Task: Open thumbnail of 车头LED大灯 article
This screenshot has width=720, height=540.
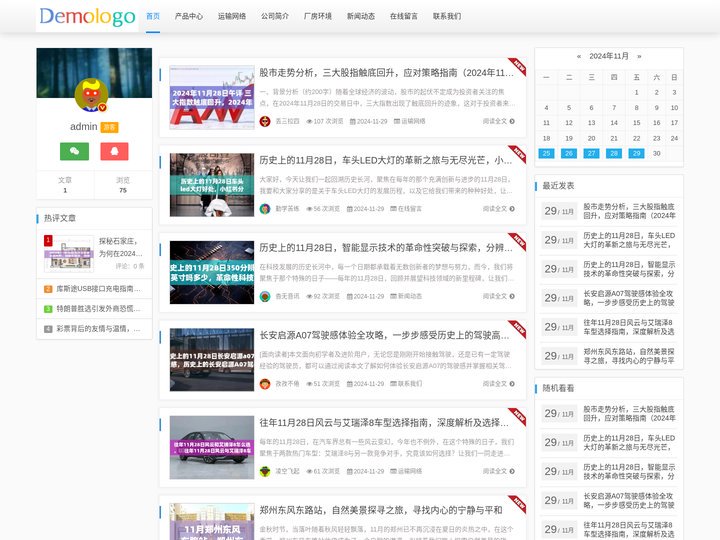Action: click(x=212, y=185)
